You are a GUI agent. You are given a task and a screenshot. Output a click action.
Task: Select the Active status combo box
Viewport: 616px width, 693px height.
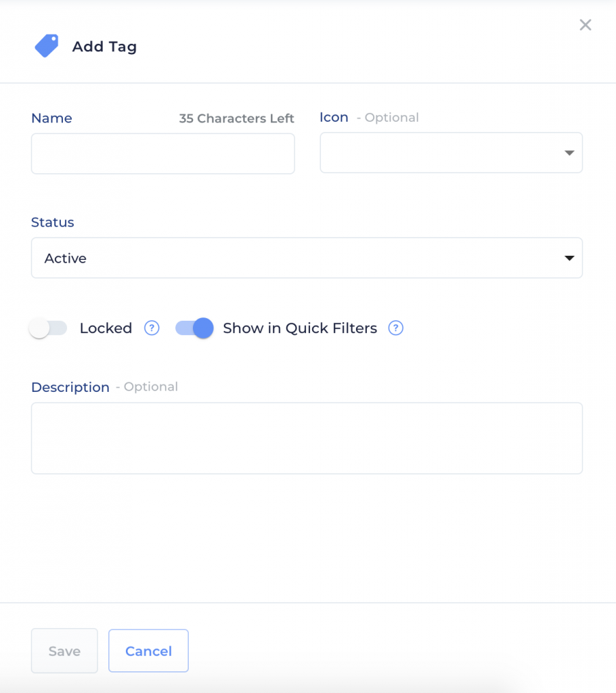(307, 258)
